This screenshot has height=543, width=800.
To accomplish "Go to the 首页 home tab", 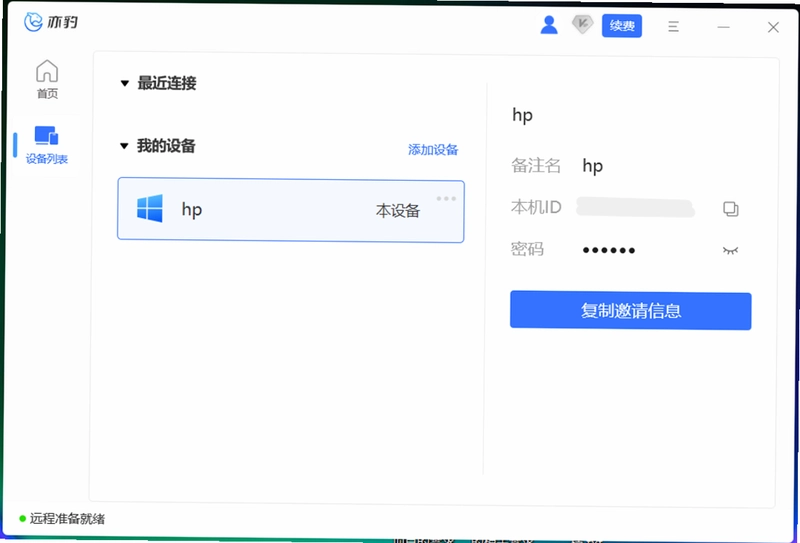I will tap(47, 79).
